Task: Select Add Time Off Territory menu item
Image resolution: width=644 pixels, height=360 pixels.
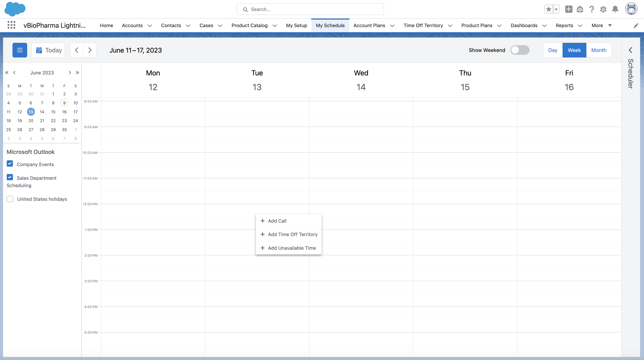Action: pos(292,234)
